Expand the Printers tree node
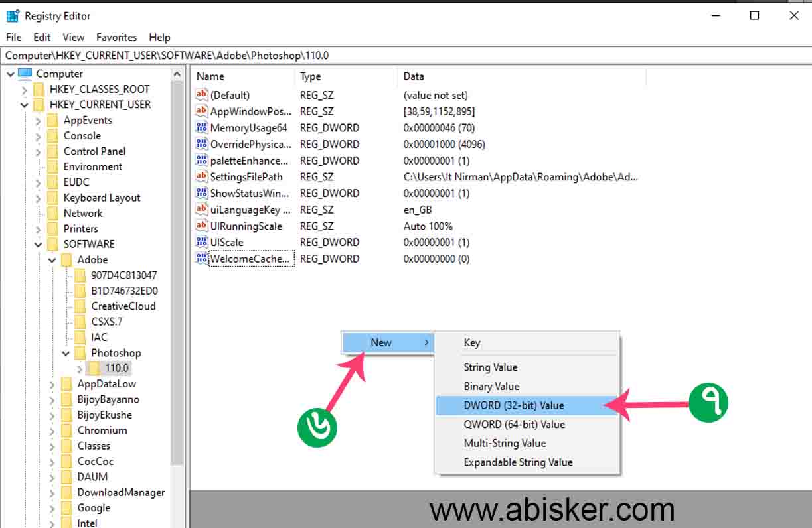The height and width of the screenshot is (528, 812). (x=38, y=229)
